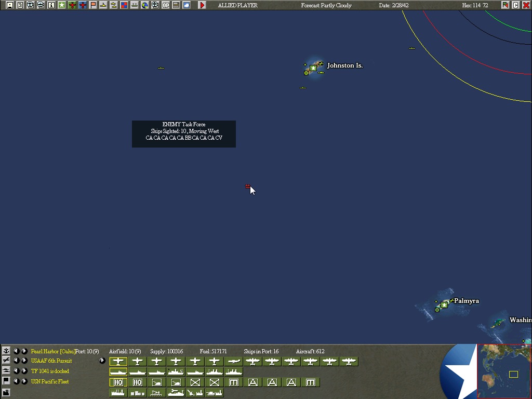Viewport: 532px width, 399px height.
Task: Click the airplane row icon at panel left
Action: pyautogui.click(x=6, y=361)
